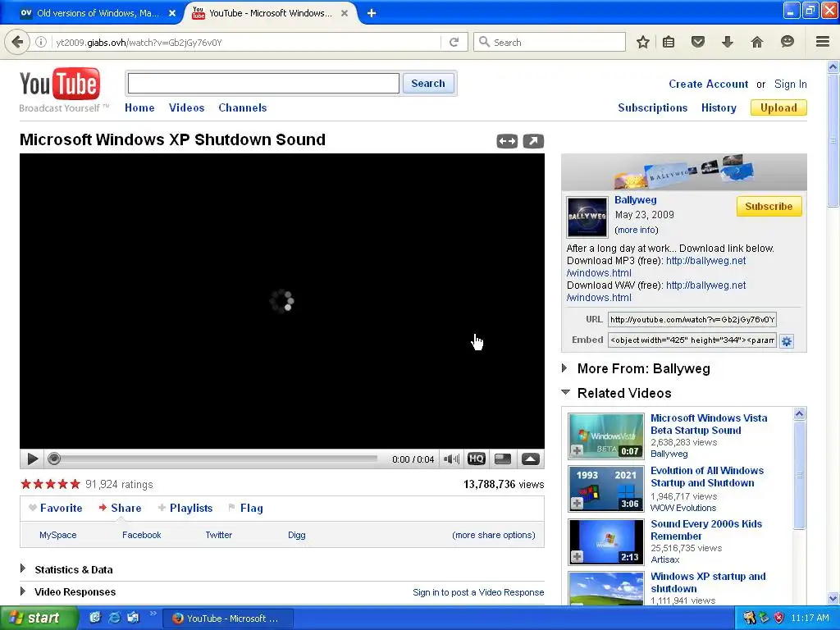
Task: Open the Home navigation link
Action: (x=139, y=107)
